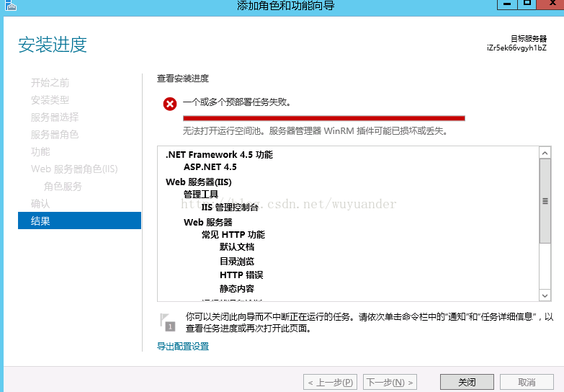This screenshot has height=392, width=564.
Task: Select the 确认 wizard step
Action: coord(40,204)
